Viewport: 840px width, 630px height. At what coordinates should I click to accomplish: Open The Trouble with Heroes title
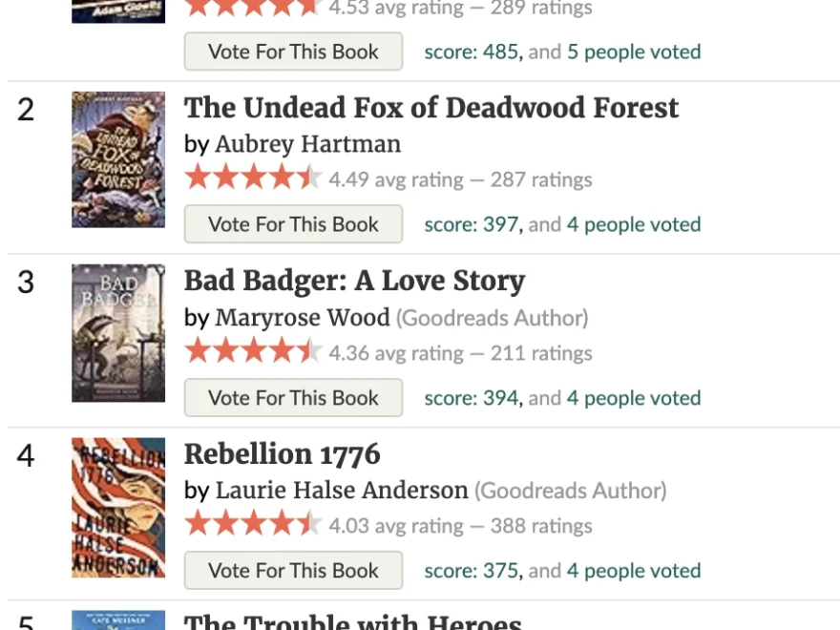353,621
